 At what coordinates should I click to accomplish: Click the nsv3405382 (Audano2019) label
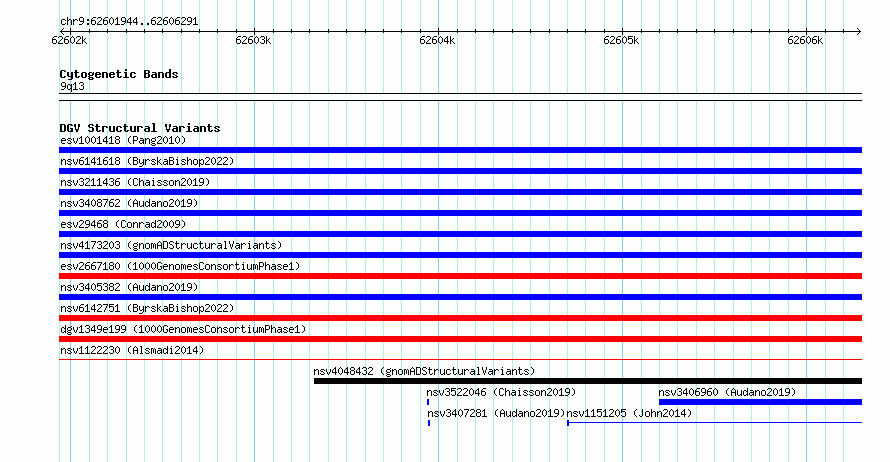[x=129, y=287]
